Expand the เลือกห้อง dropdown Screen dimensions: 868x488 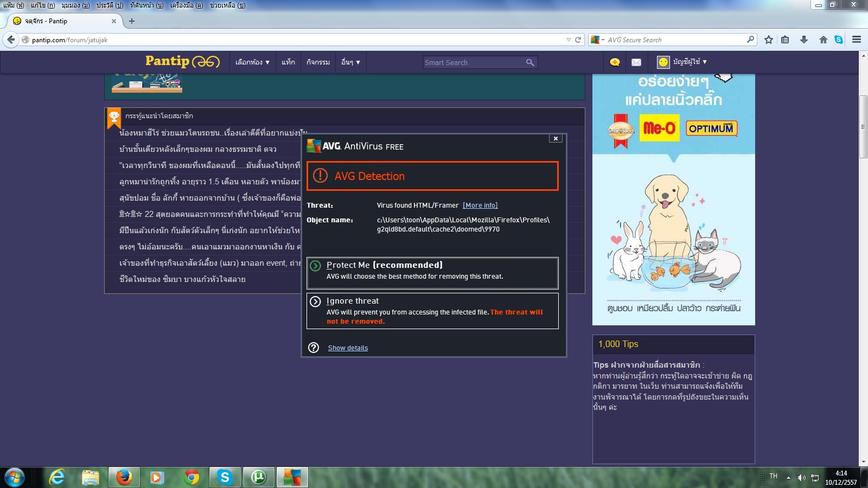coord(252,62)
